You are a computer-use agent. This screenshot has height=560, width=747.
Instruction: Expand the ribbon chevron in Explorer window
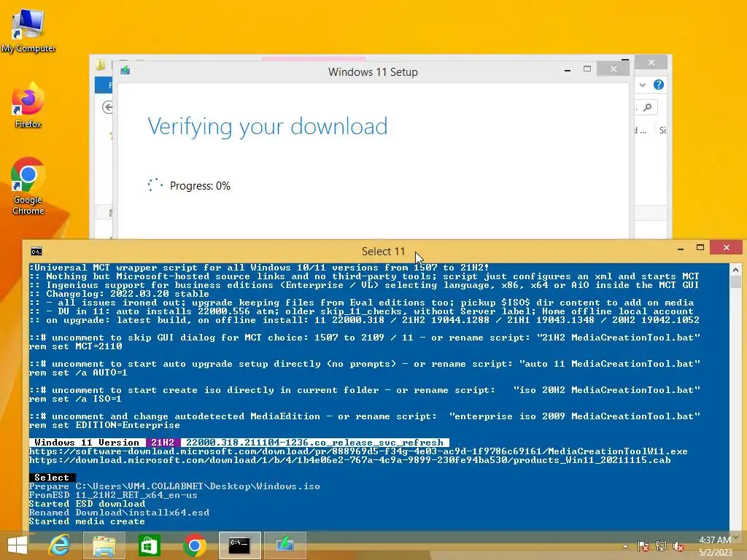pyautogui.click(x=643, y=85)
